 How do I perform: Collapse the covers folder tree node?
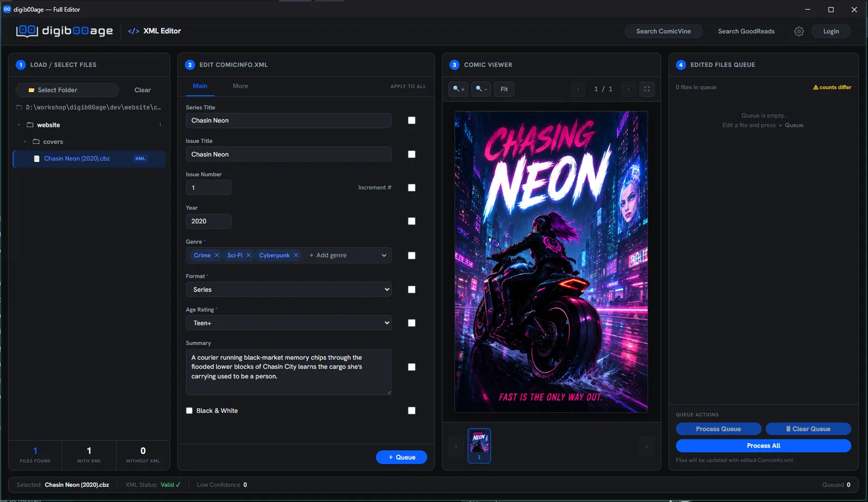tap(25, 141)
